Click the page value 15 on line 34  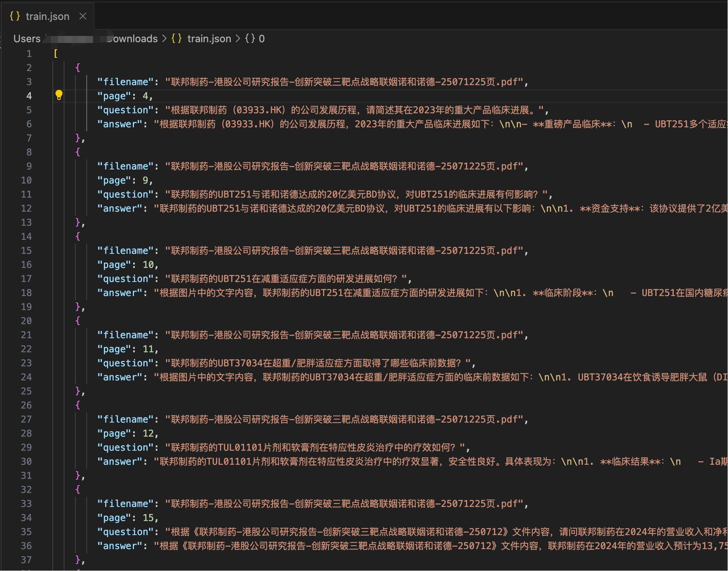click(x=148, y=518)
